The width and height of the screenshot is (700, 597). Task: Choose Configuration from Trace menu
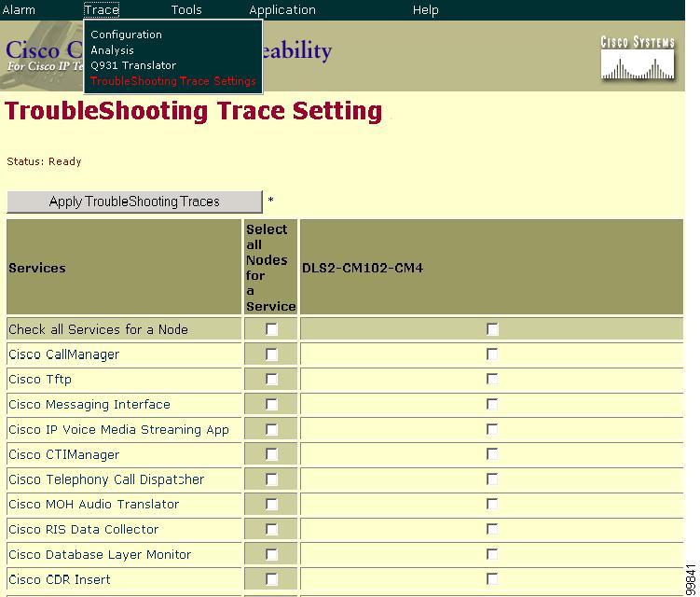[126, 35]
